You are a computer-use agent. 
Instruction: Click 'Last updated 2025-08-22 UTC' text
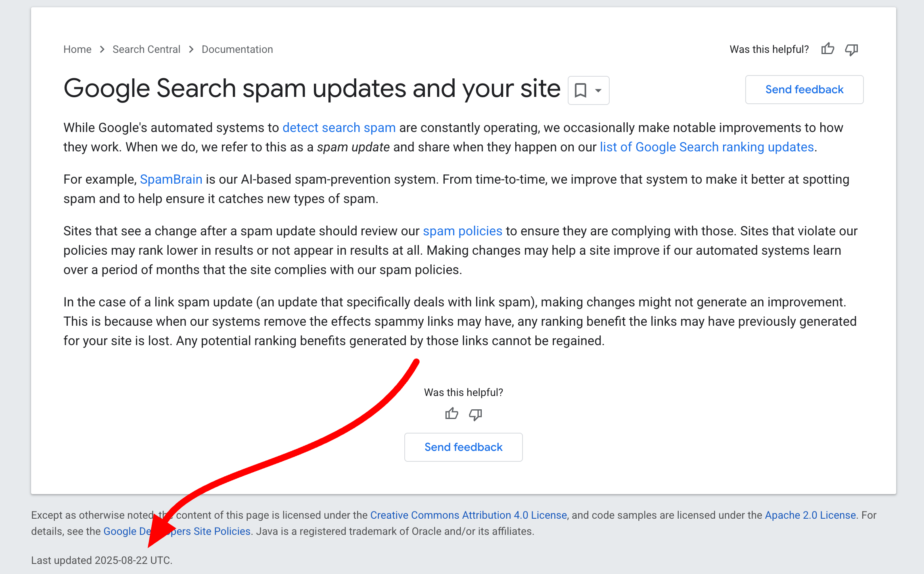(x=101, y=560)
